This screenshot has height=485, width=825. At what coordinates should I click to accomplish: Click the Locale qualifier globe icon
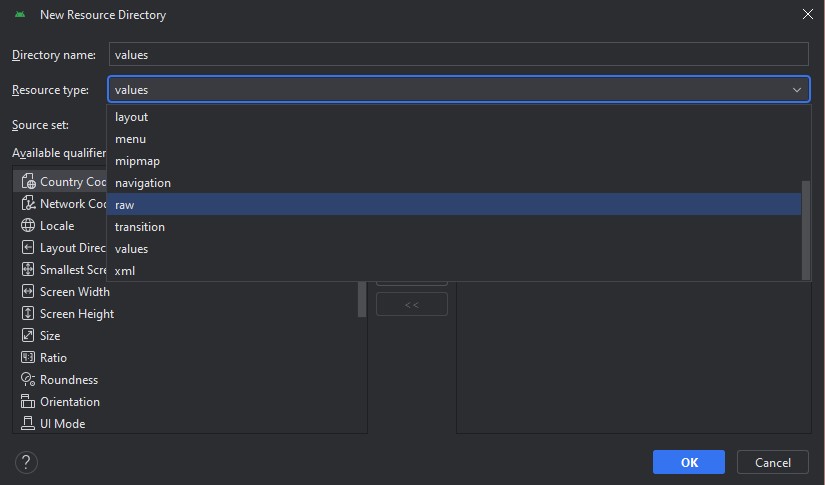click(28, 226)
